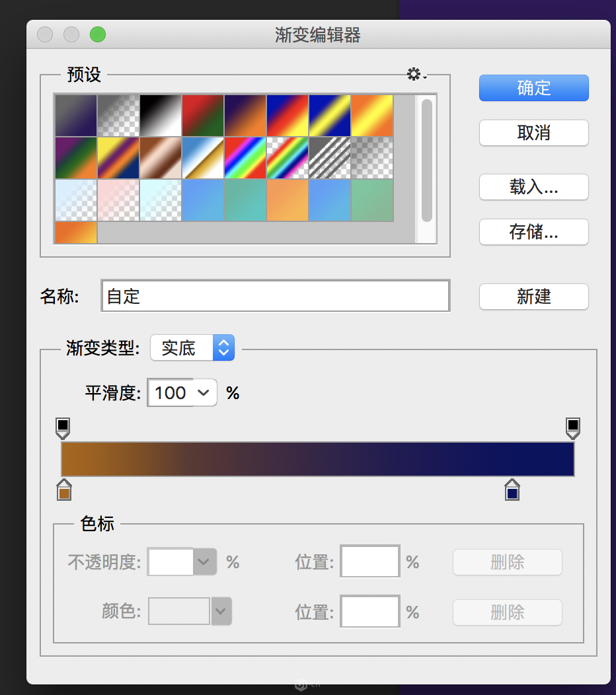
Task: Click the brown-to-navy gradient preview bar
Action: coord(317,459)
